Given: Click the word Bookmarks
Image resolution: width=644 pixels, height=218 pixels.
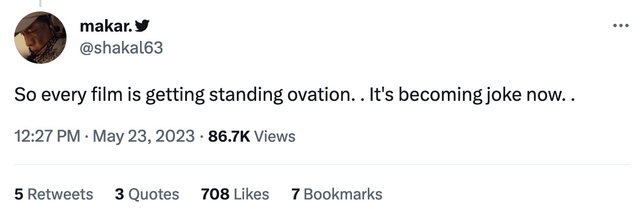Looking at the screenshot, I should (x=343, y=194).
